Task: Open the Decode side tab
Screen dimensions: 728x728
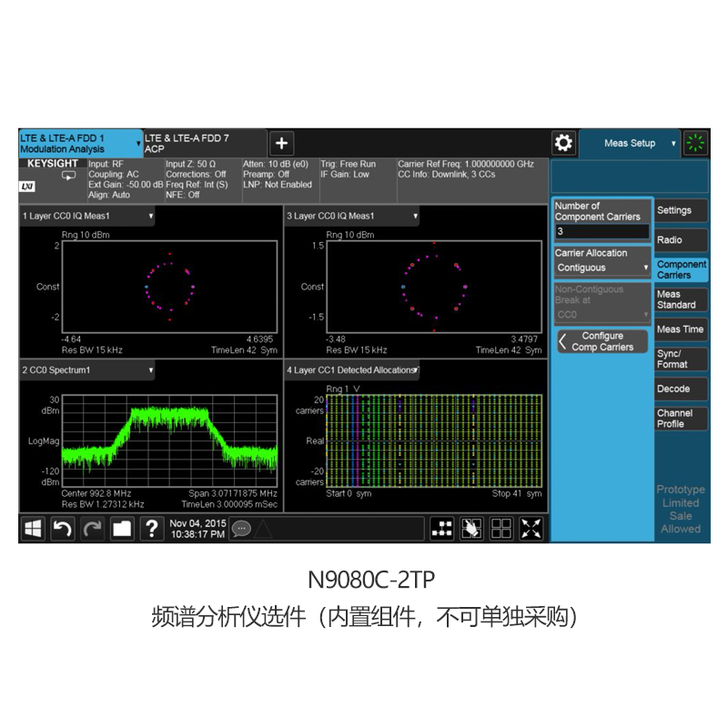Action: click(681, 389)
